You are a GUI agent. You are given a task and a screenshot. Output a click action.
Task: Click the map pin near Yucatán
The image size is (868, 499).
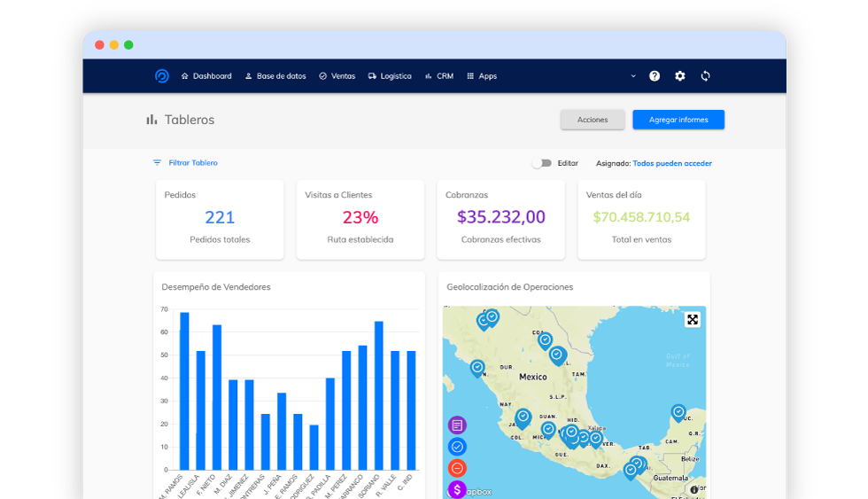678,413
